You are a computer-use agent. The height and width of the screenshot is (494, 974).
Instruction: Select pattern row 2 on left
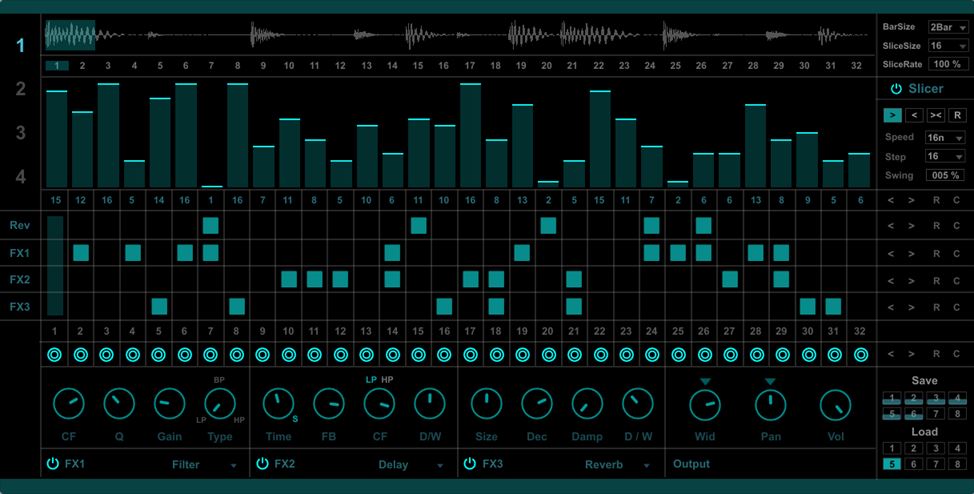pos(20,90)
